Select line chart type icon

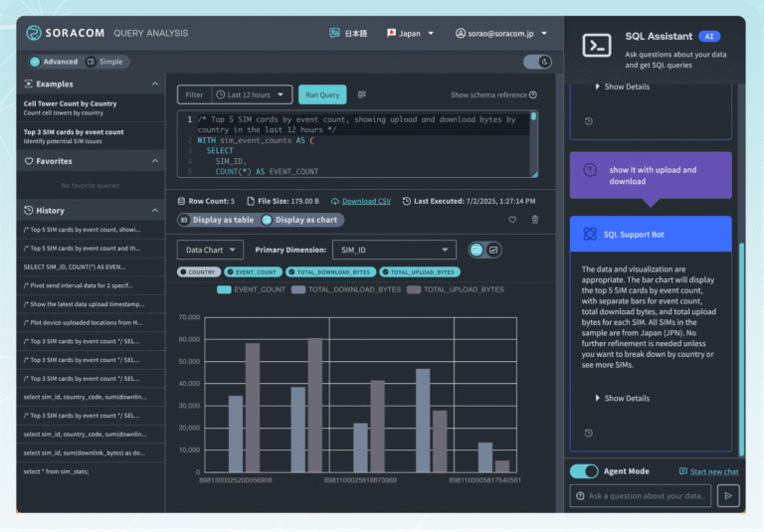493,250
